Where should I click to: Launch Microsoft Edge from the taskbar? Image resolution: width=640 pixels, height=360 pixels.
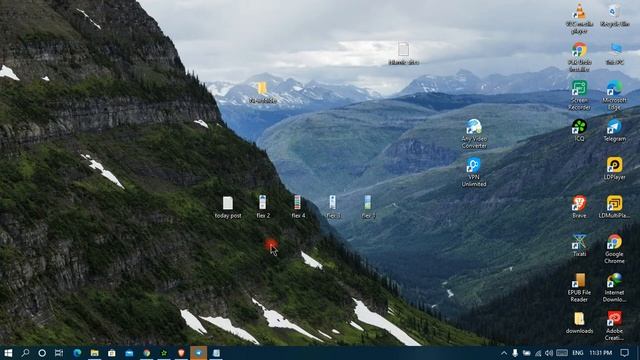[77, 353]
